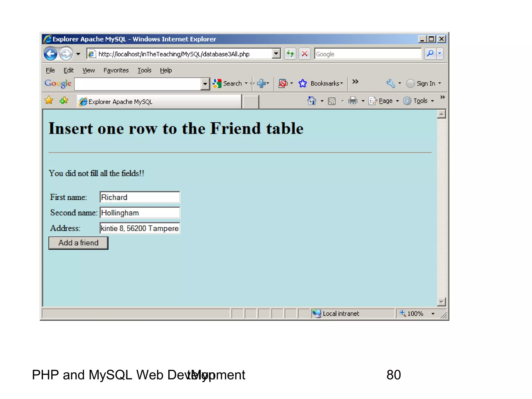Screen dimensions: 532x399
Task: Click the Google toolbar blue plus icon
Action: click(262, 83)
